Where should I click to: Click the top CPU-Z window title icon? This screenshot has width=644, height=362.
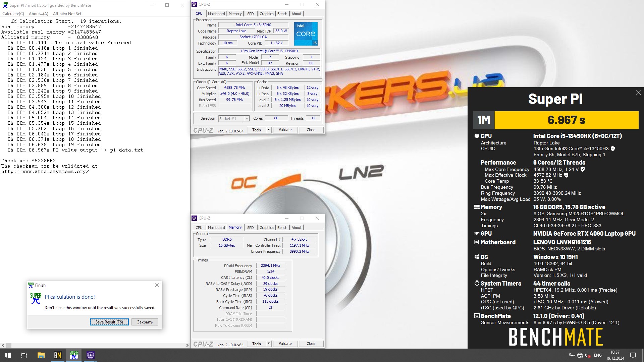click(x=194, y=4)
